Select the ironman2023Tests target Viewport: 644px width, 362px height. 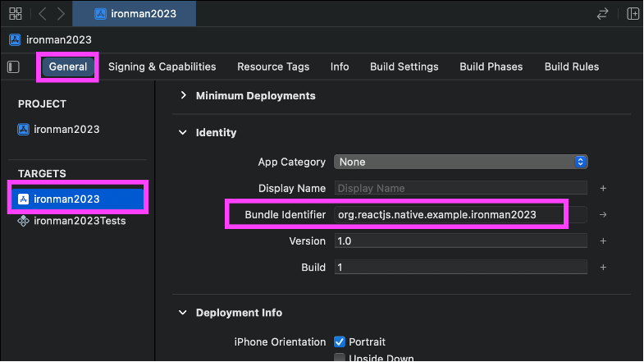click(x=79, y=221)
